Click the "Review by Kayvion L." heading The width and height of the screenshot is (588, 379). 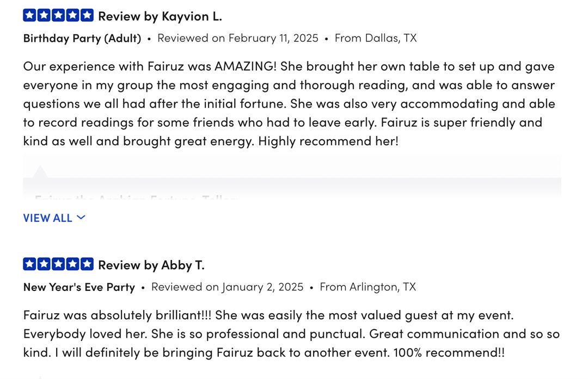point(160,16)
